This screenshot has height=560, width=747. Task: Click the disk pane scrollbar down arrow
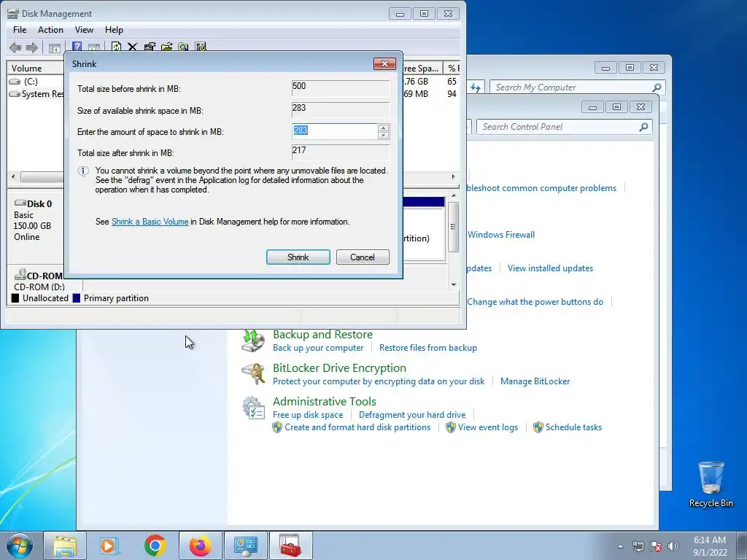(x=454, y=285)
